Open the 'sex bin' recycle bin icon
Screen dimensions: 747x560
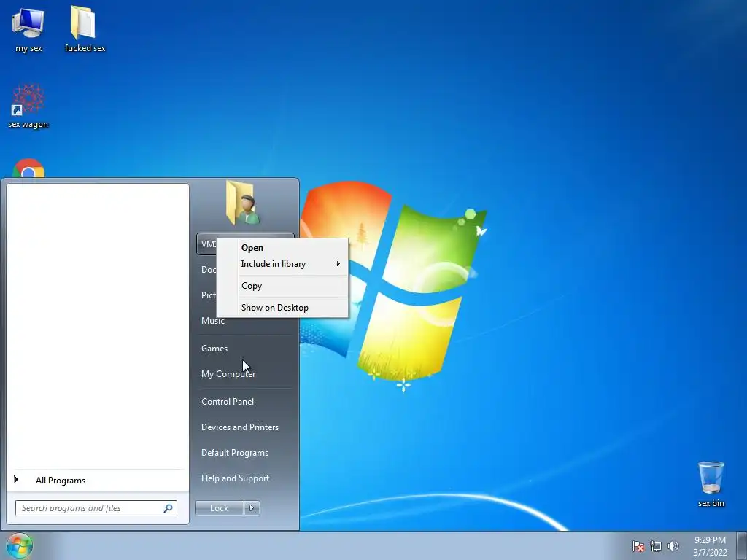coord(711,484)
